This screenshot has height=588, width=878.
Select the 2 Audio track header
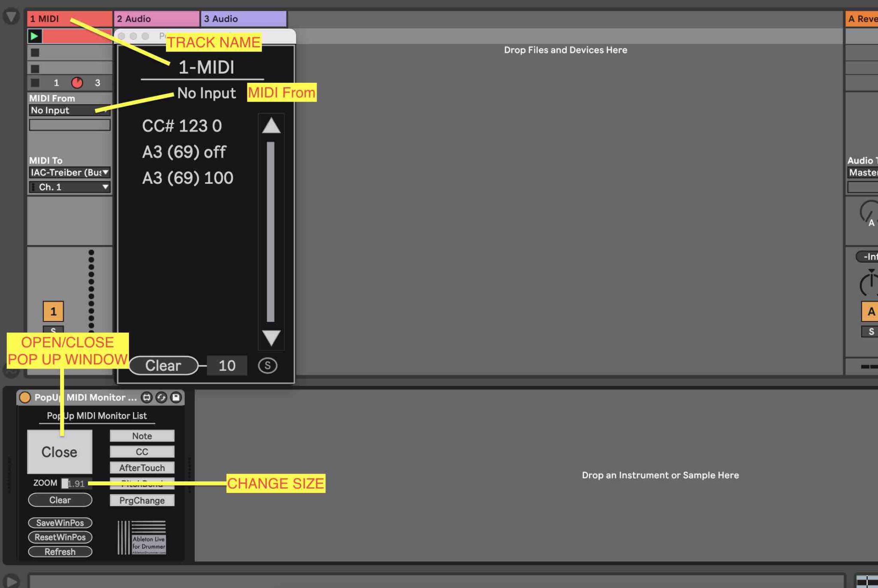pyautogui.click(x=154, y=18)
